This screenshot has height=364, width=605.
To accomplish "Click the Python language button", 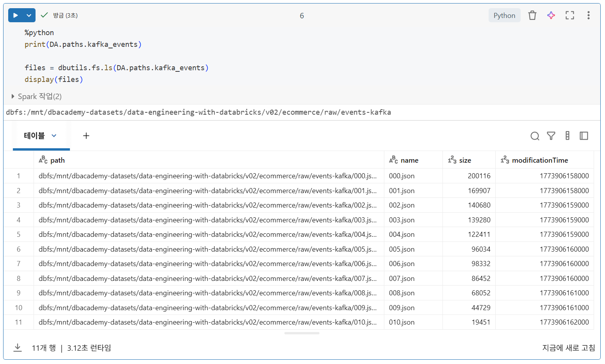I will pyautogui.click(x=504, y=15).
